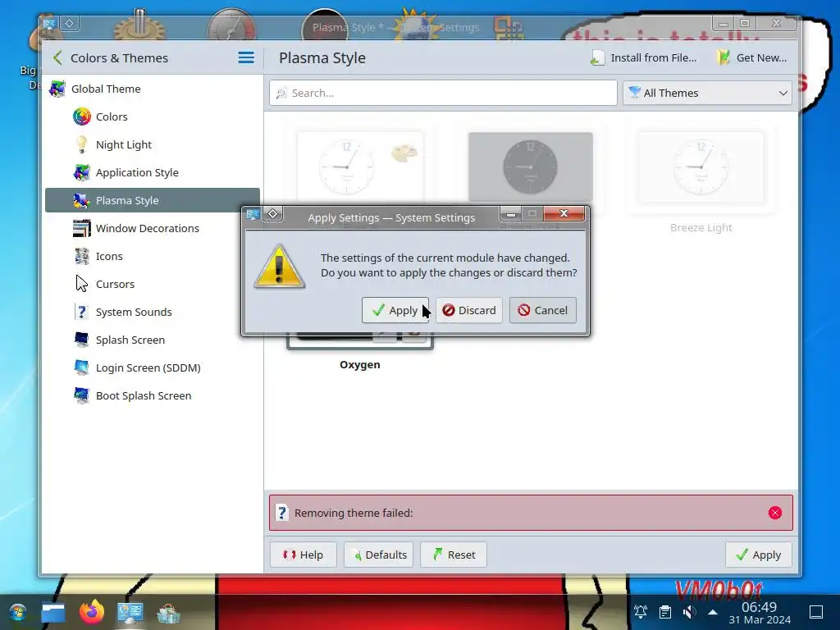Select Global Theme in sidebar
Image resolution: width=840 pixels, height=630 pixels.
coord(153,89)
